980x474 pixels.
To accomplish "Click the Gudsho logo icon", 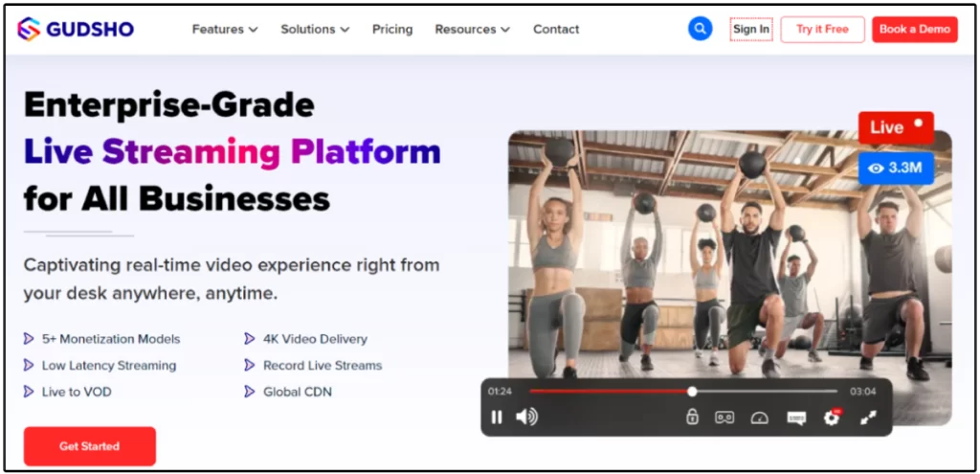I will 28,29.
